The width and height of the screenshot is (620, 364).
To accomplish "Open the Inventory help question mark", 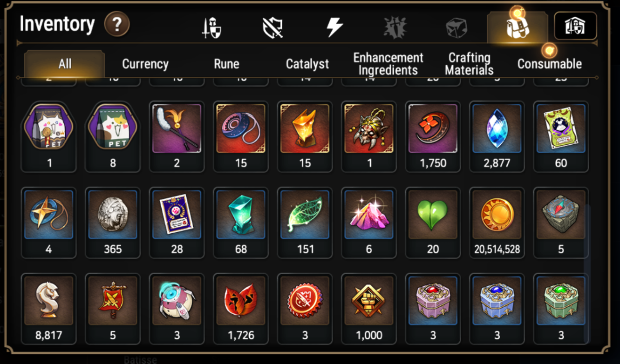I will click(116, 24).
